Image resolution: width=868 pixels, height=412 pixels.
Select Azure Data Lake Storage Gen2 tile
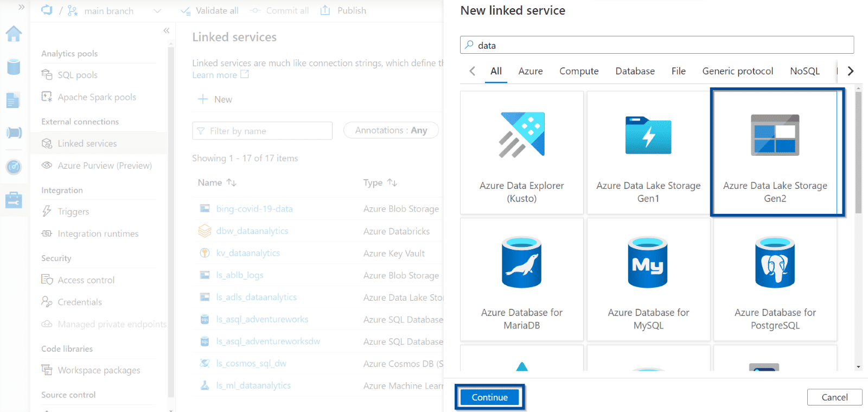(x=775, y=153)
